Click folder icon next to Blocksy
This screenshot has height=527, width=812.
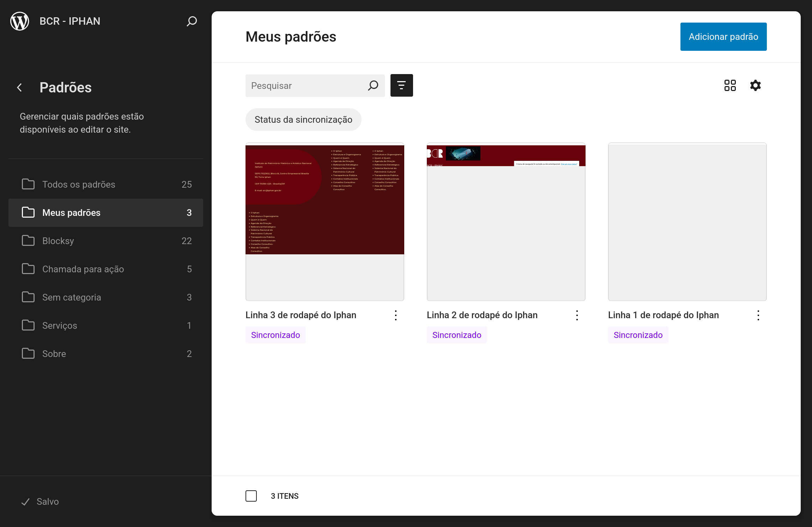click(x=28, y=241)
